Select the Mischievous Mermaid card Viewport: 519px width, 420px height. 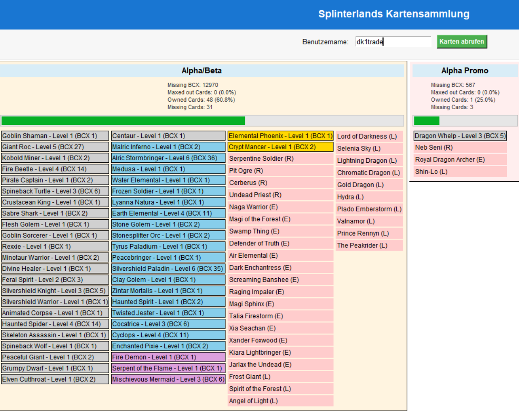point(168,379)
